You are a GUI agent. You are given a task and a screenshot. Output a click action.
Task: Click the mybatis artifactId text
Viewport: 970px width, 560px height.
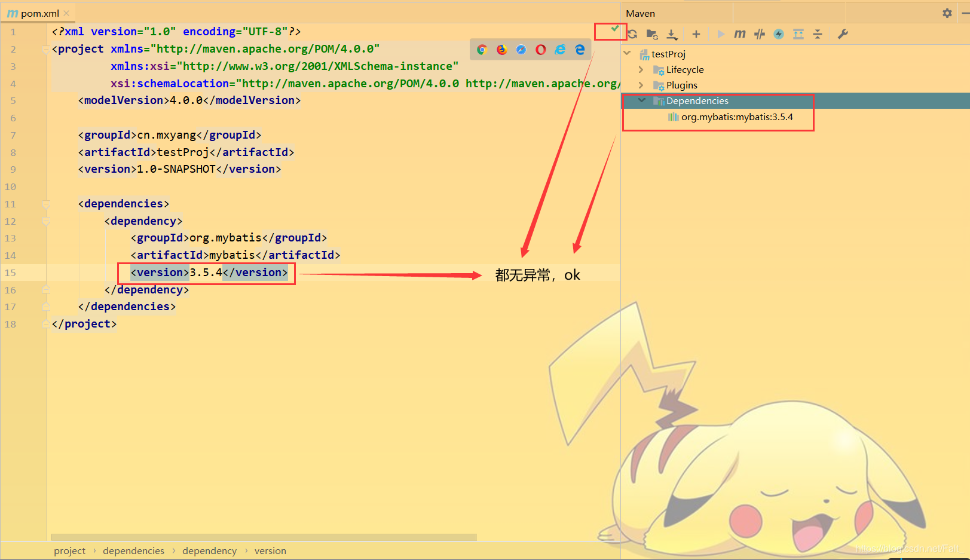click(232, 255)
